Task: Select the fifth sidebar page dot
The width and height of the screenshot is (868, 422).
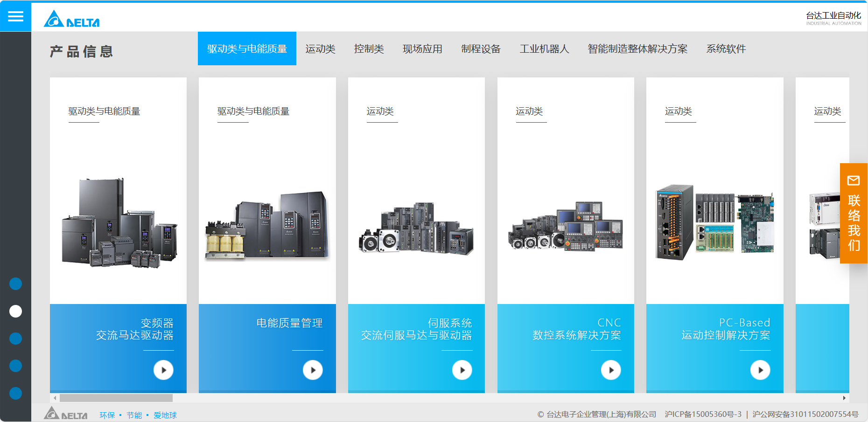Action: point(16,393)
